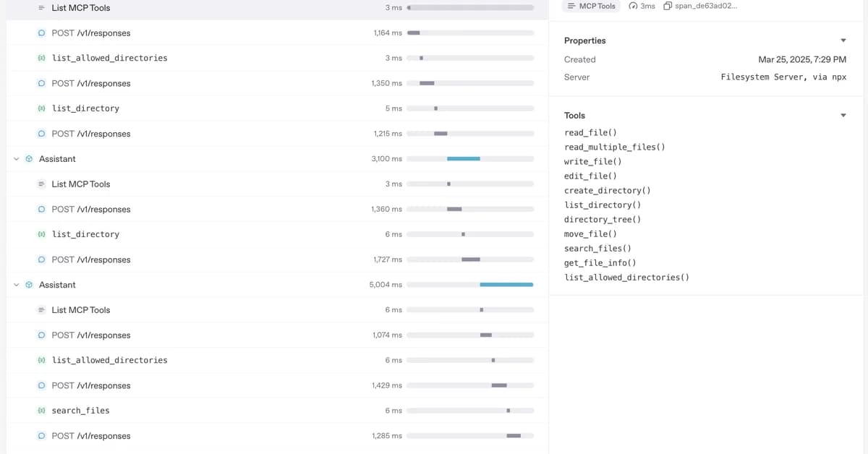This screenshot has width=868, height=454.
Task: Click write_file() in the Tools list
Action: click(x=592, y=162)
